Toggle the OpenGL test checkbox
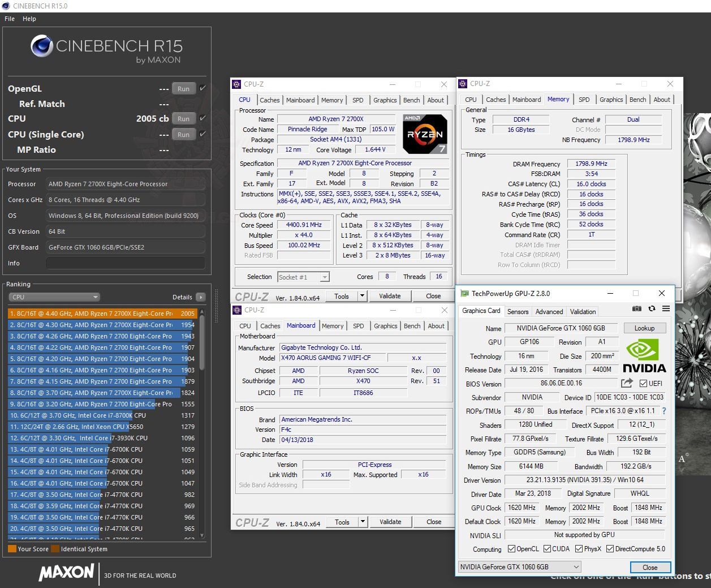This screenshot has width=711, height=588. point(202,88)
